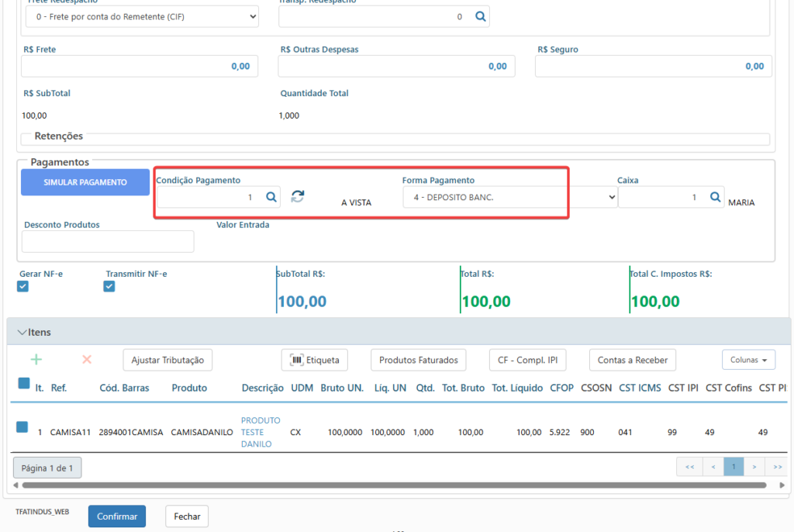Open Condição Pagamento search magnifier
The image size is (794, 532).
point(271,197)
